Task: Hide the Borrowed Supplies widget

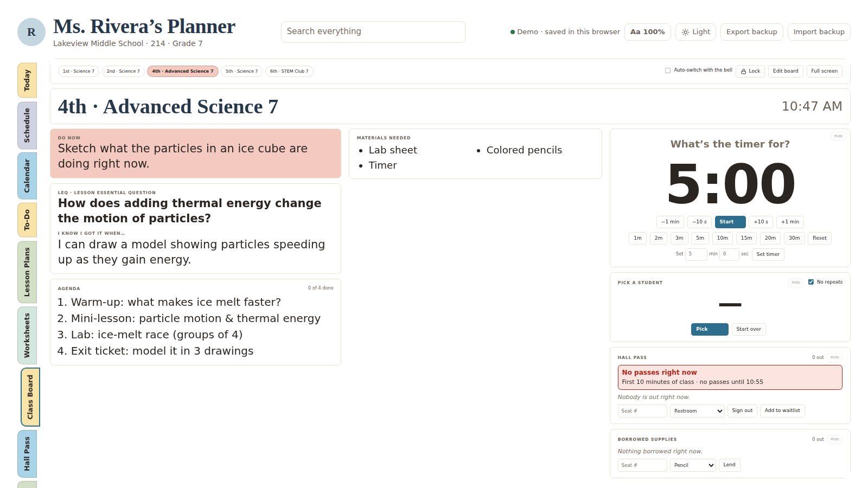Action: tap(834, 439)
